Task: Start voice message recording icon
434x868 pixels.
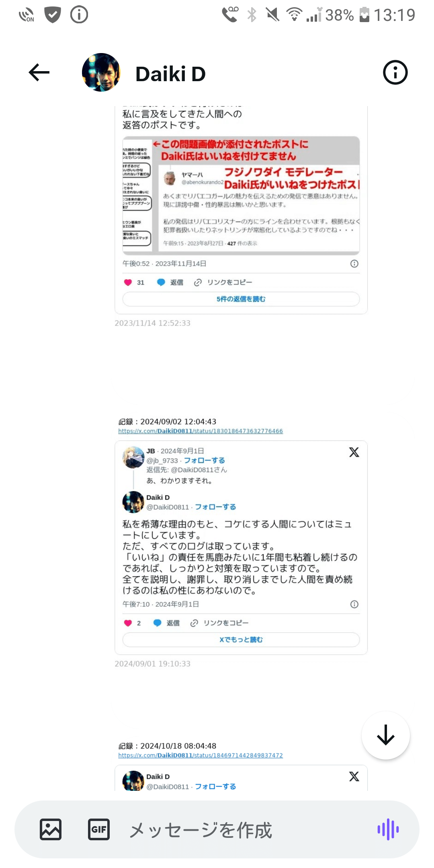Action: (388, 829)
